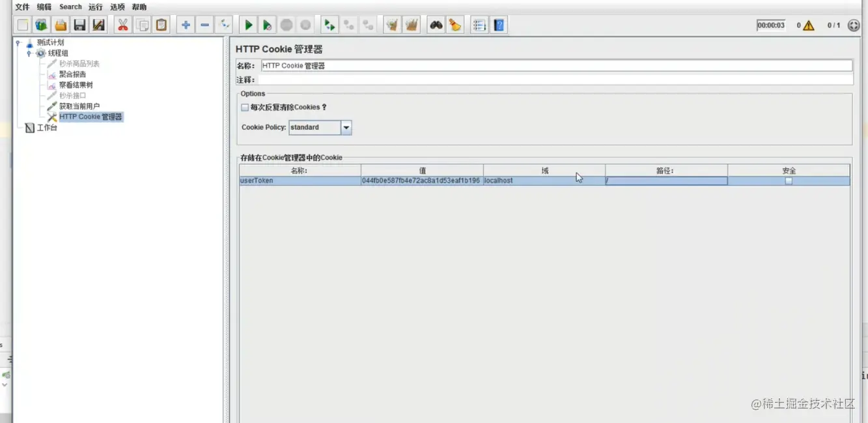Click the Copy toolbar icon

pyautogui.click(x=142, y=25)
